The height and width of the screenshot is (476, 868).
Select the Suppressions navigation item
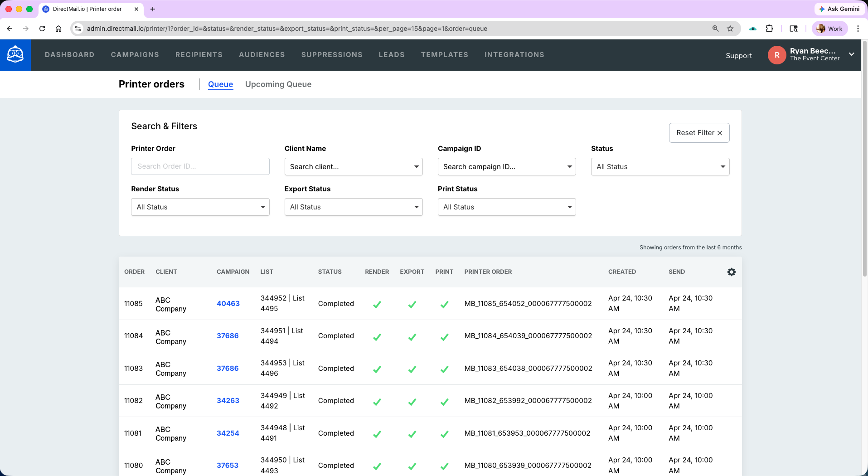(331, 54)
